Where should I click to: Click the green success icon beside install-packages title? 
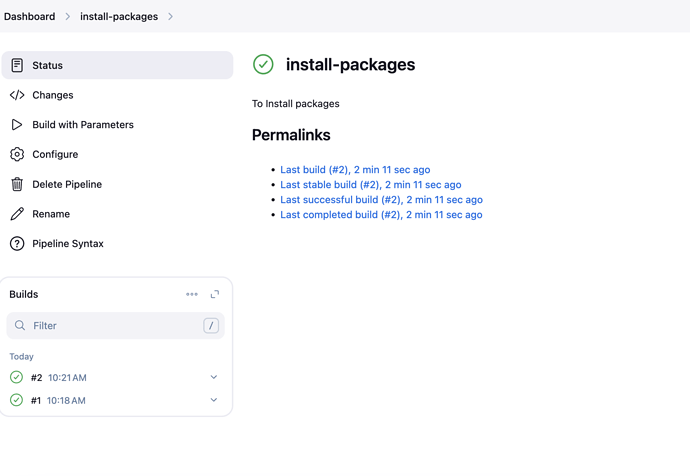coord(263,64)
